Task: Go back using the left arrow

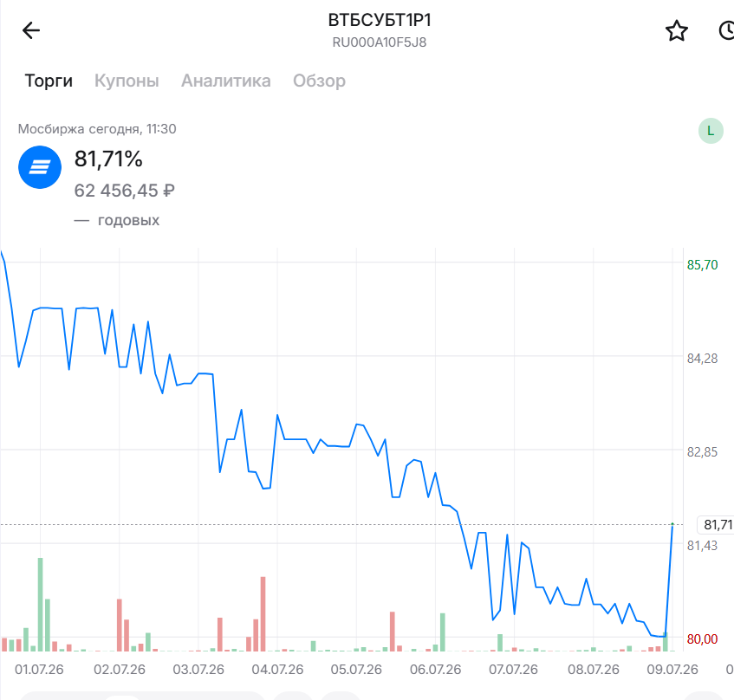Action: coord(31,30)
